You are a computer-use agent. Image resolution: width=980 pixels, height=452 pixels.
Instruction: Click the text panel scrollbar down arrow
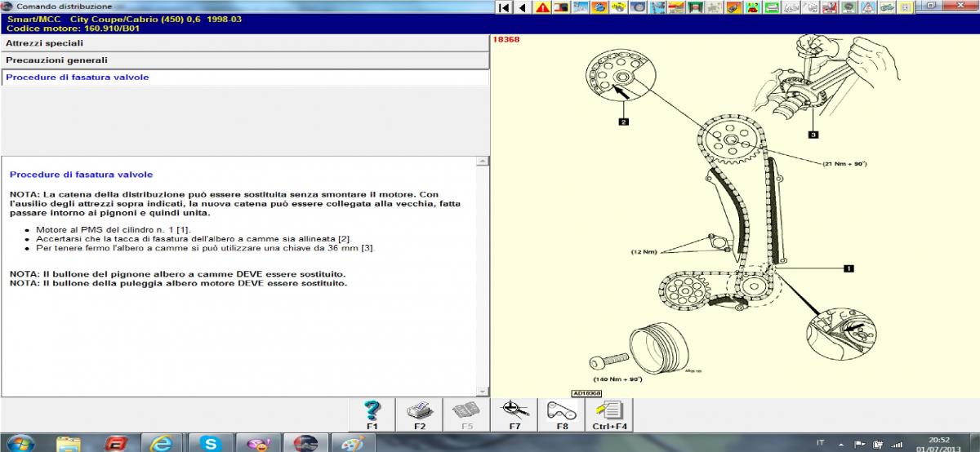483,392
